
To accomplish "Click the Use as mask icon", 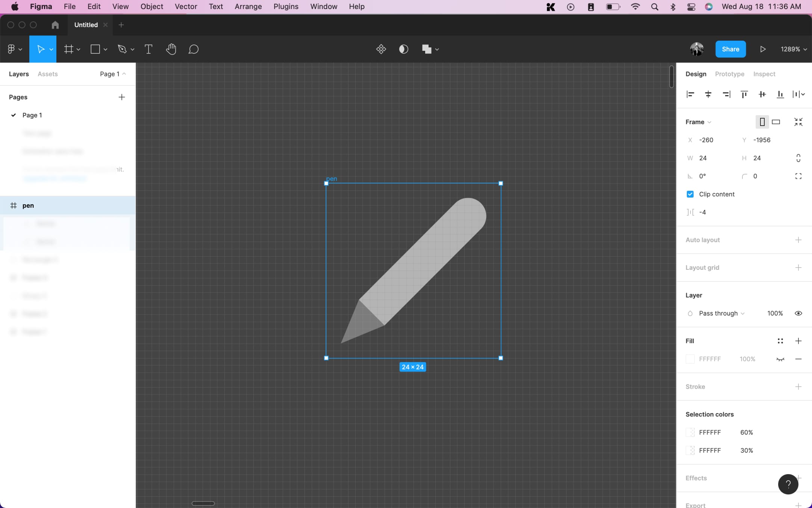I will click(404, 49).
